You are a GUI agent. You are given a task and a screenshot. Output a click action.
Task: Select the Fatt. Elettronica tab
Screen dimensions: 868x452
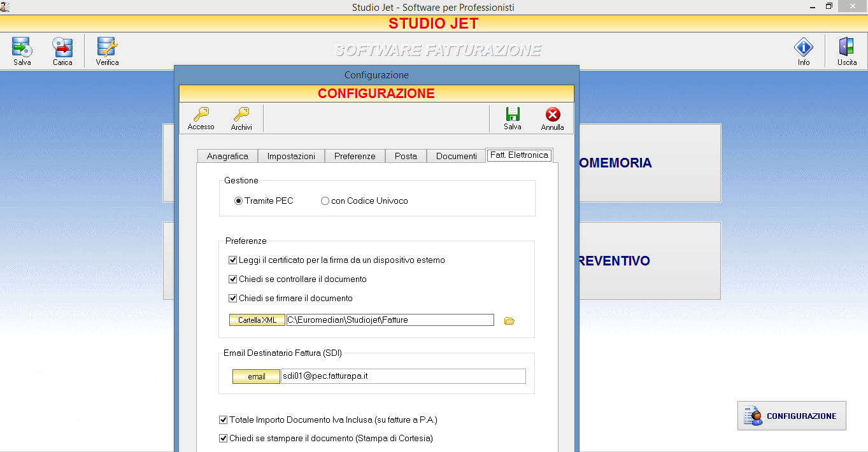pyautogui.click(x=519, y=155)
